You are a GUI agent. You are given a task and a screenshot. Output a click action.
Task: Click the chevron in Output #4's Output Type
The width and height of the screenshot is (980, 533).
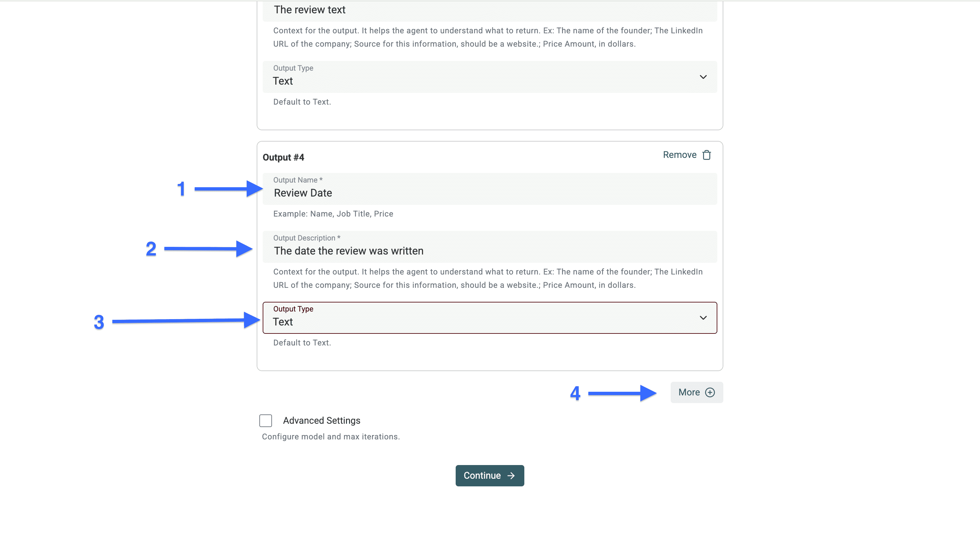[703, 318]
